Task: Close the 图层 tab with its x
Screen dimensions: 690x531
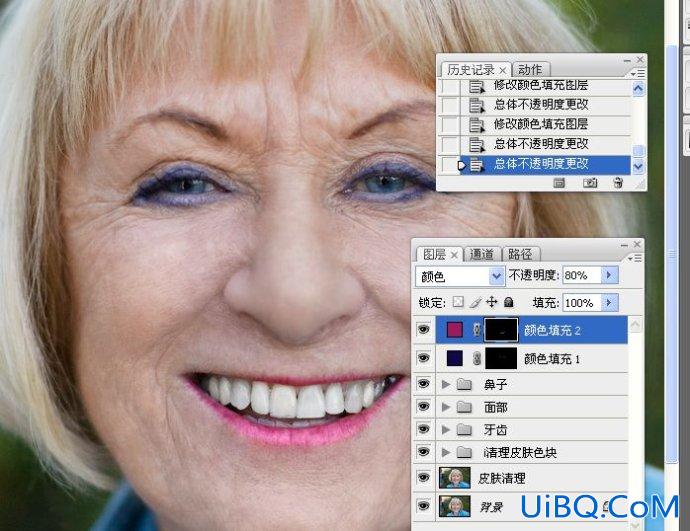Action: 455,255
